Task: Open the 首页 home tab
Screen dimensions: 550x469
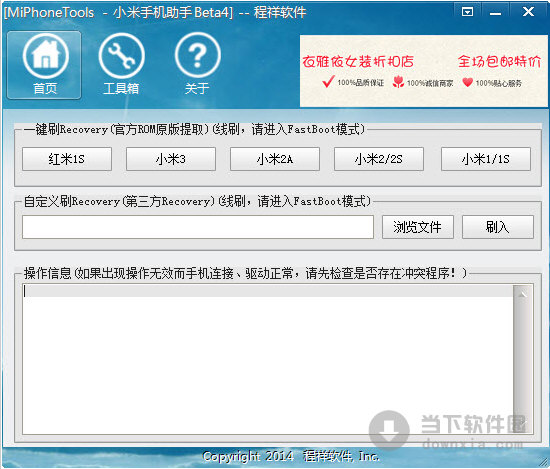Action: 44,65
